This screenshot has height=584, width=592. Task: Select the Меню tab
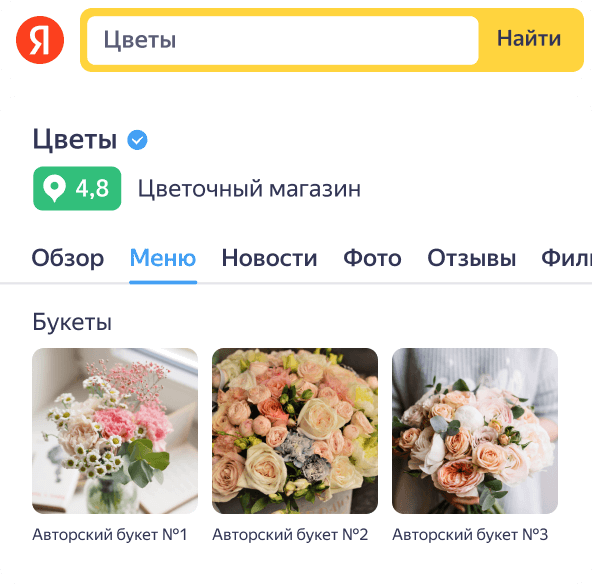[163, 259]
